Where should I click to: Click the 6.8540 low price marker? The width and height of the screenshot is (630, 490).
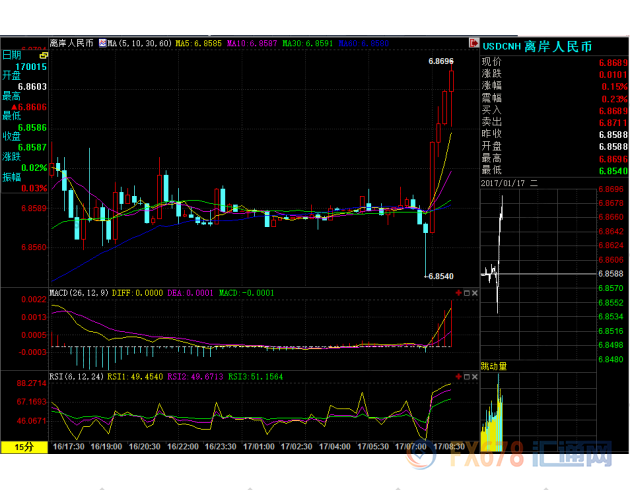(x=441, y=276)
